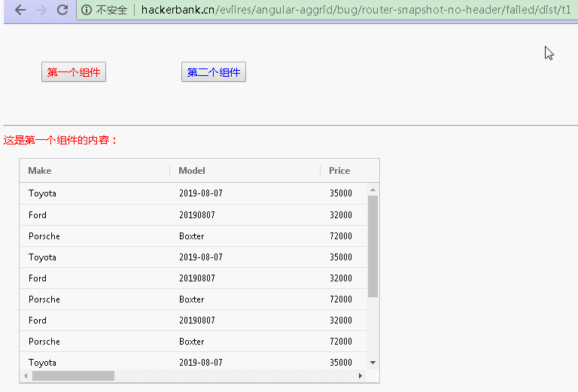This screenshot has width=578, height=392.
Task: Click the grid's vertical scrollbar thumb
Action: [373, 246]
